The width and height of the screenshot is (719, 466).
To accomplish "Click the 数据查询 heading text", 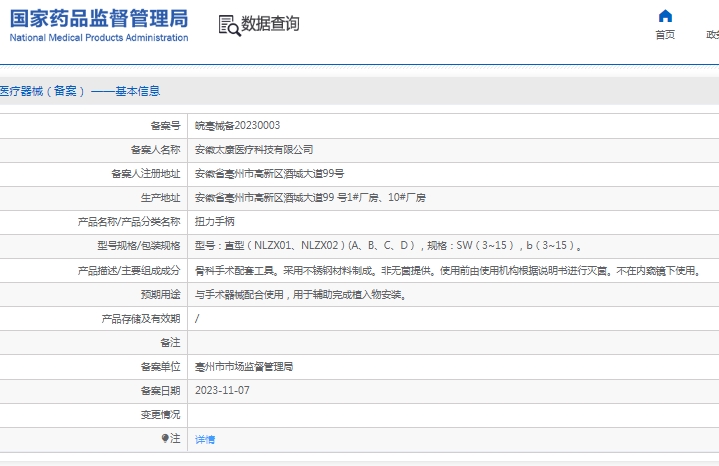I will coord(270,23).
